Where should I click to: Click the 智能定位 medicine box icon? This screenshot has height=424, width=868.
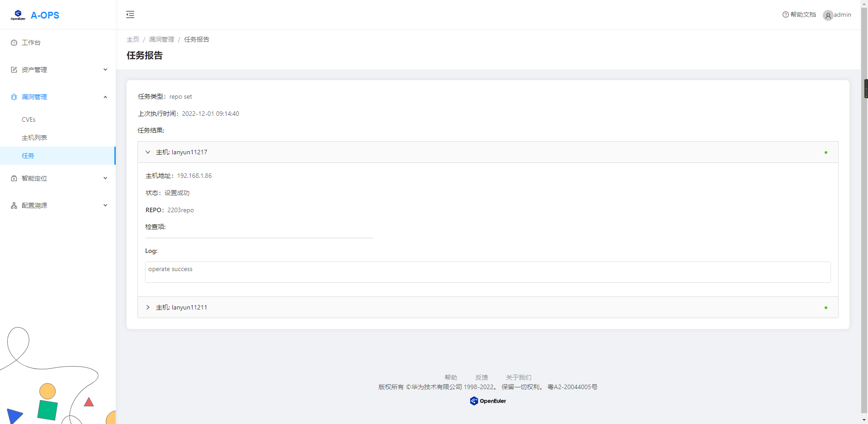14,178
